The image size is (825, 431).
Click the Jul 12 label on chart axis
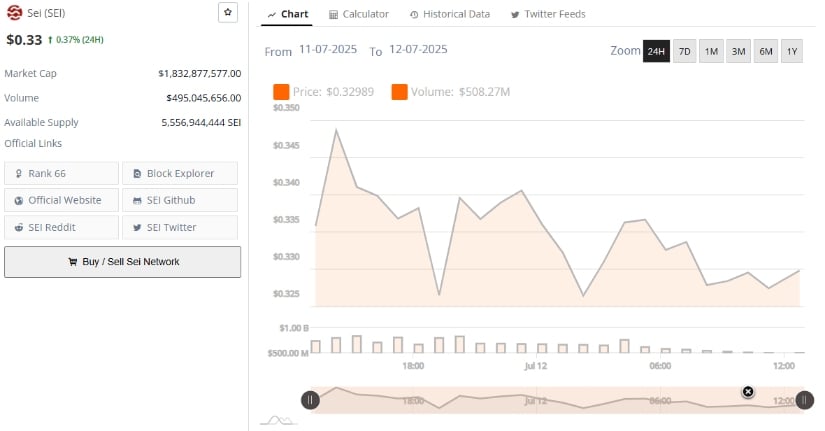pos(536,366)
